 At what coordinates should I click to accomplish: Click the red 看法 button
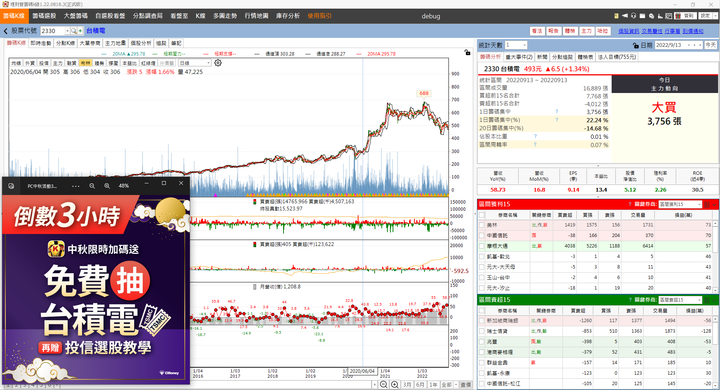(x=537, y=31)
